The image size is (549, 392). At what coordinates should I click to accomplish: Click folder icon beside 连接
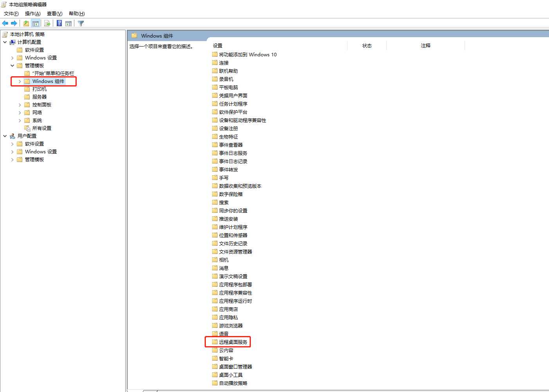pos(215,63)
